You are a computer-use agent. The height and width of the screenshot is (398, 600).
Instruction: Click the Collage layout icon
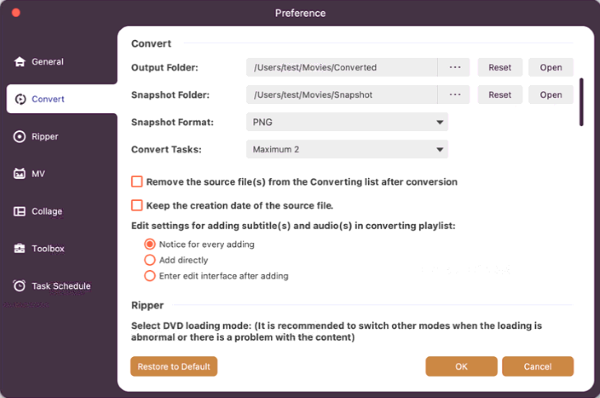20,211
